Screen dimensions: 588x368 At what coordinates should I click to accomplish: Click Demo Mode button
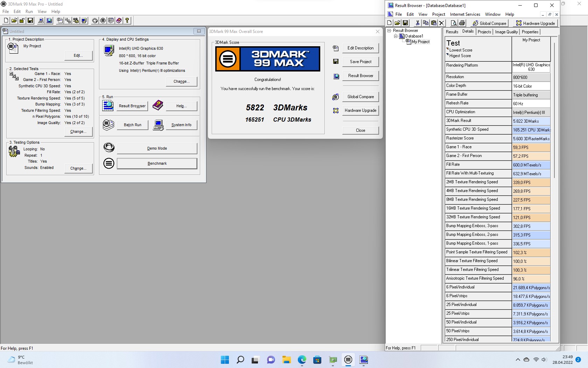(x=157, y=149)
